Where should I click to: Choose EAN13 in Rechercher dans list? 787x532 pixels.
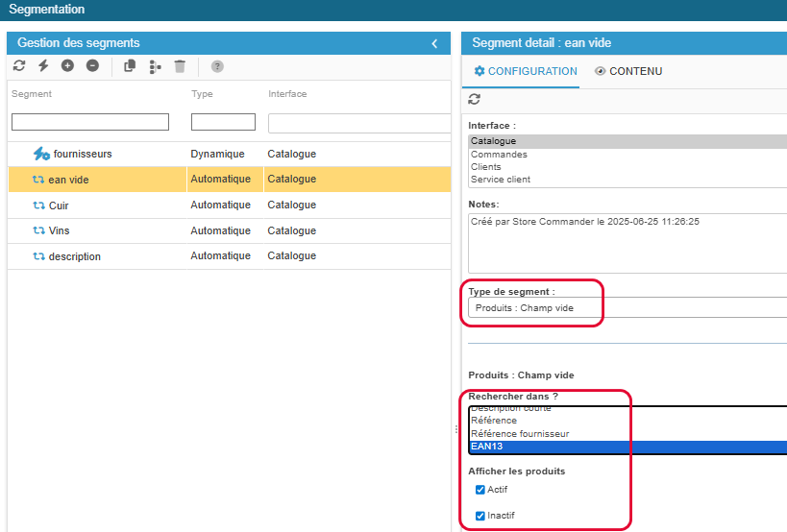coord(627,447)
